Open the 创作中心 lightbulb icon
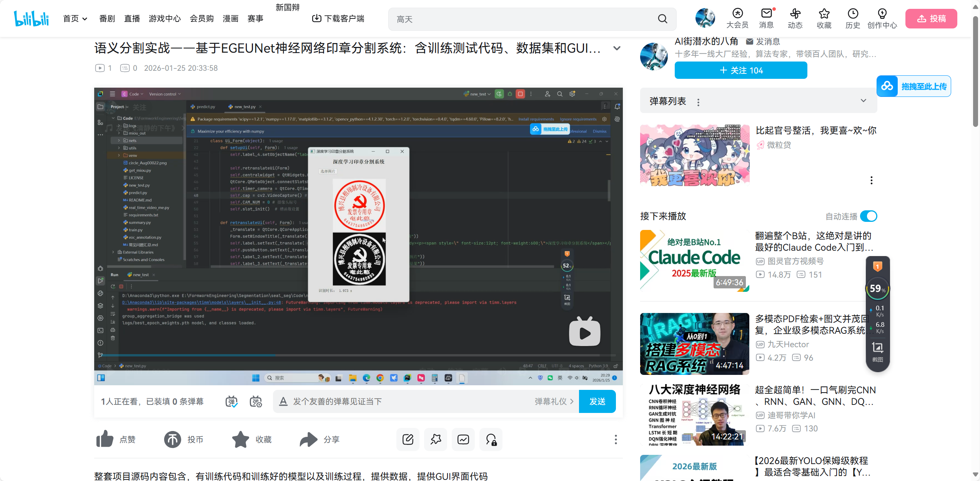 [882, 14]
